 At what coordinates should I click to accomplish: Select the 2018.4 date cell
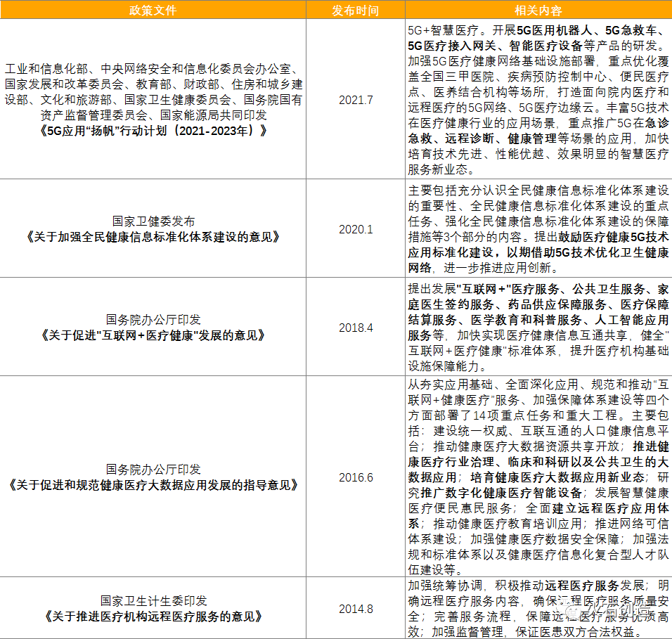(356, 328)
